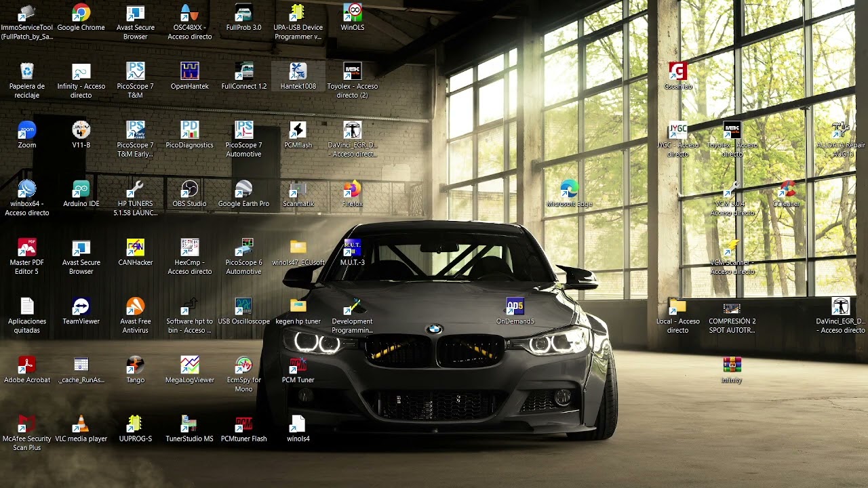Launch Google Chrome from the desktop

tap(81, 13)
